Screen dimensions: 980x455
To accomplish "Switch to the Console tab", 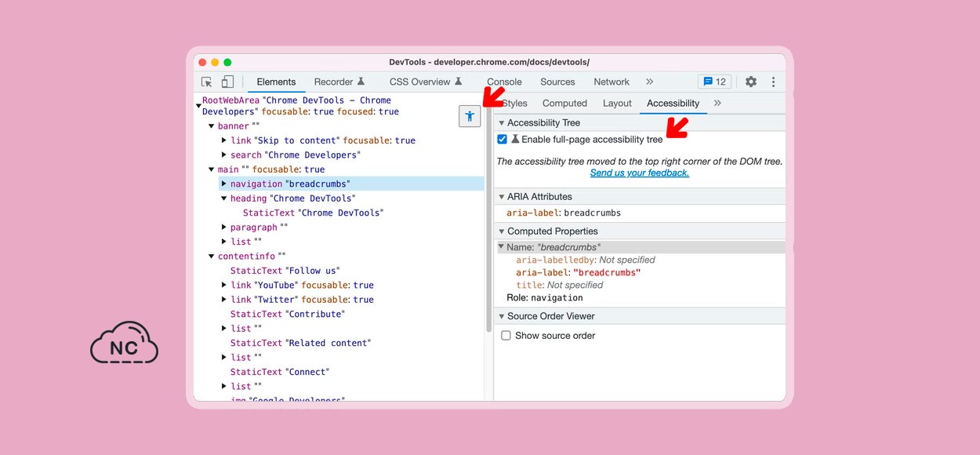I will coord(504,82).
